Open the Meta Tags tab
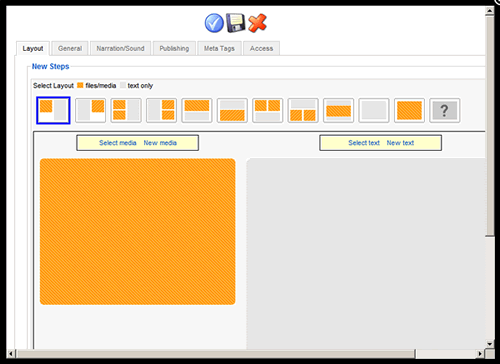 [x=219, y=49]
